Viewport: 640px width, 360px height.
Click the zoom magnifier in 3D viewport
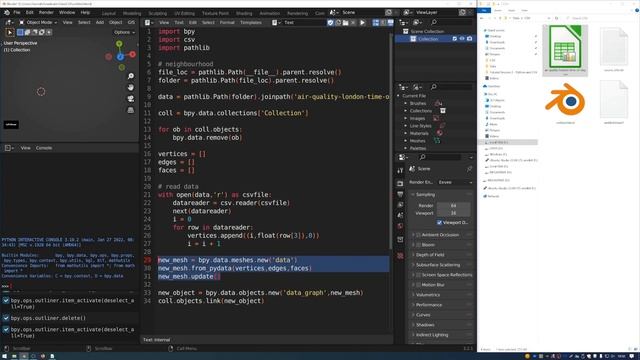pos(131,76)
